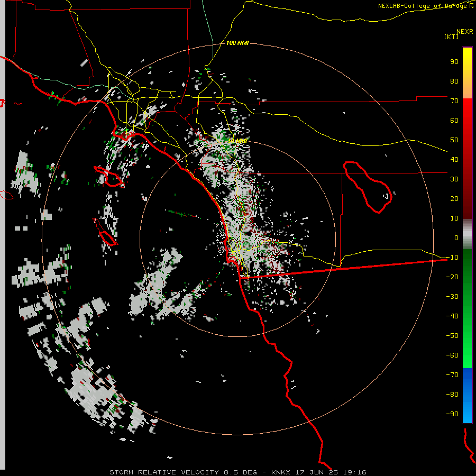Click the -10 value on velocity scale
Image resolution: width=476 pixels, height=476 pixels.
[452, 258]
